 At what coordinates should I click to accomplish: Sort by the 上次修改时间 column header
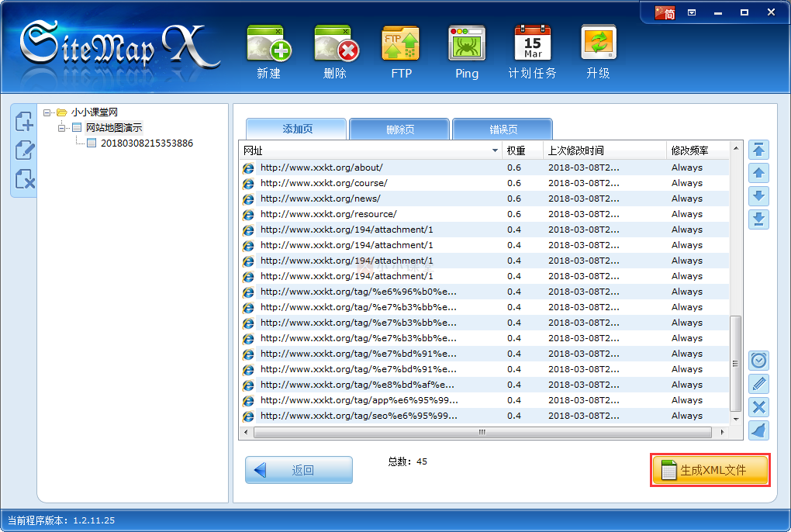coord(604,150)
